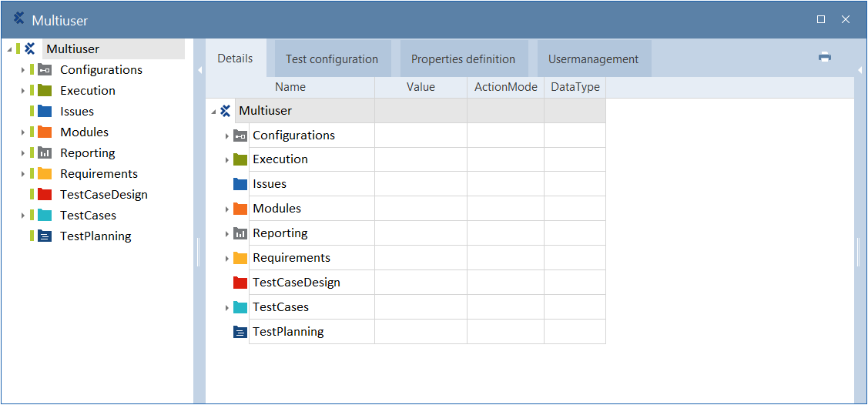Click the Reporting icon in details grid

click(x=240, y=233)
